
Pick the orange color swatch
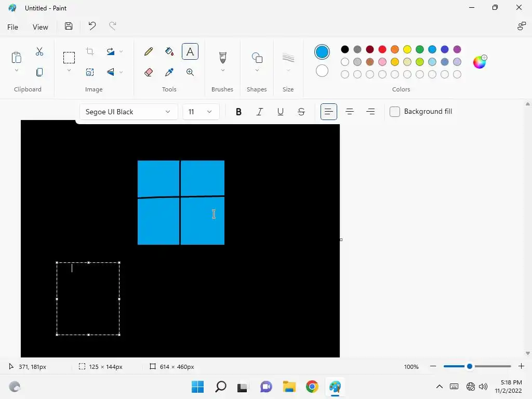pyautogui.click(x=395, y=49)
